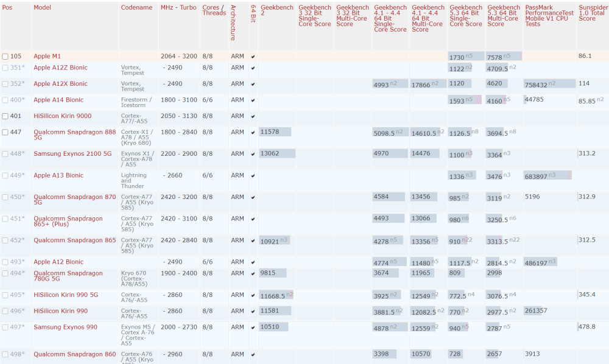The height and width of the screenshot is (364, 609).
Task: Check the Samsung Exynos 990 row checkbox
Action: pos(5,327)
